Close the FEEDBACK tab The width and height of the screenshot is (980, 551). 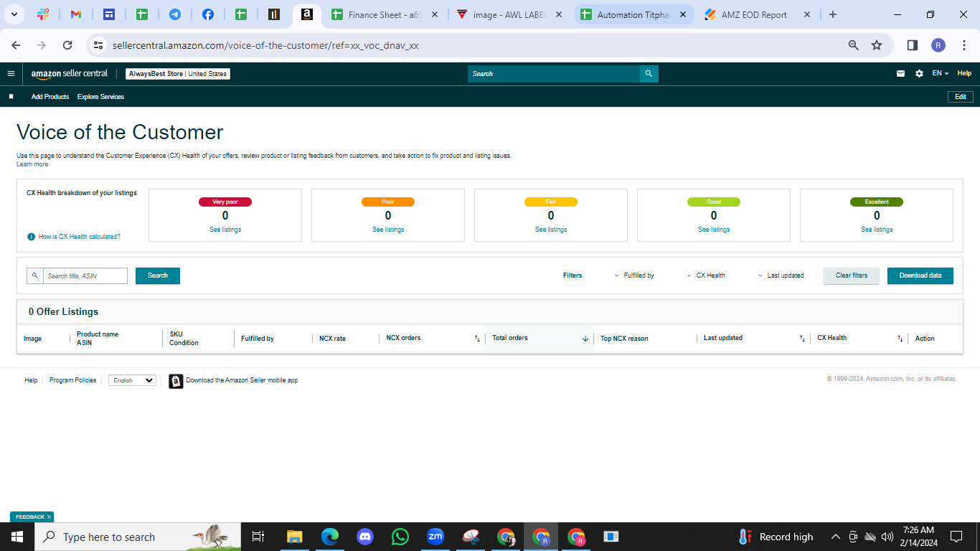(x=49, y=517)
